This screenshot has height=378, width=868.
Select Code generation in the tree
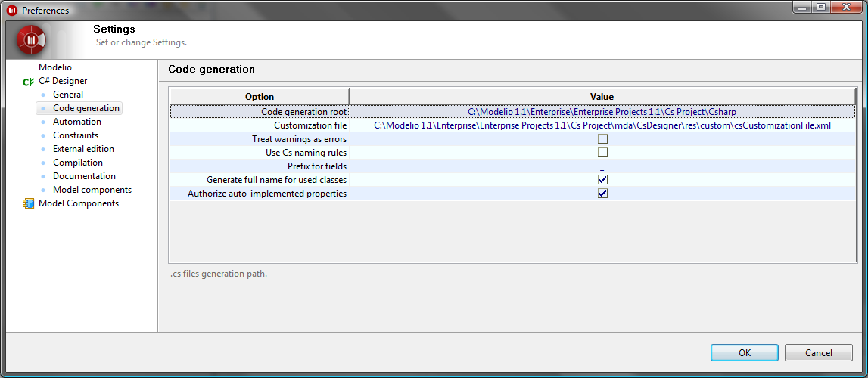pyautogui.click(x=86, y=108)
